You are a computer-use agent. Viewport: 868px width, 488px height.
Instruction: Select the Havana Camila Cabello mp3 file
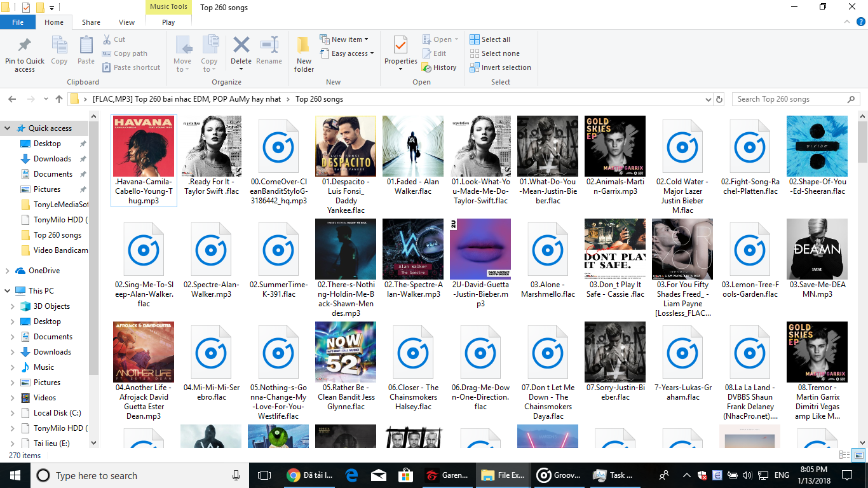(144, 161)
